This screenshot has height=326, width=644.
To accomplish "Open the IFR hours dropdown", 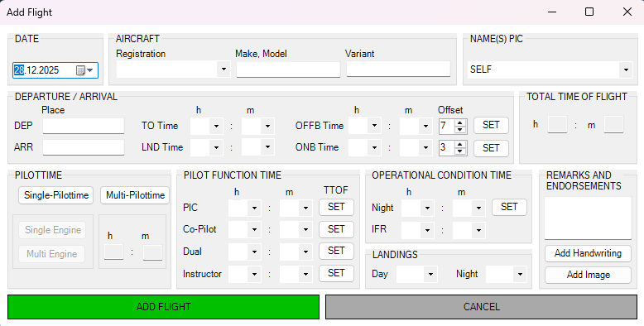I will point(428,230).
